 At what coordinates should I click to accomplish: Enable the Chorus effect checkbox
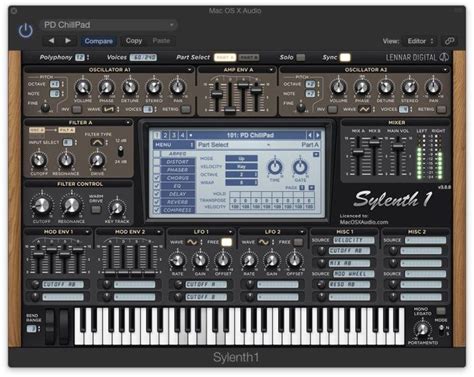coord(156,178)
